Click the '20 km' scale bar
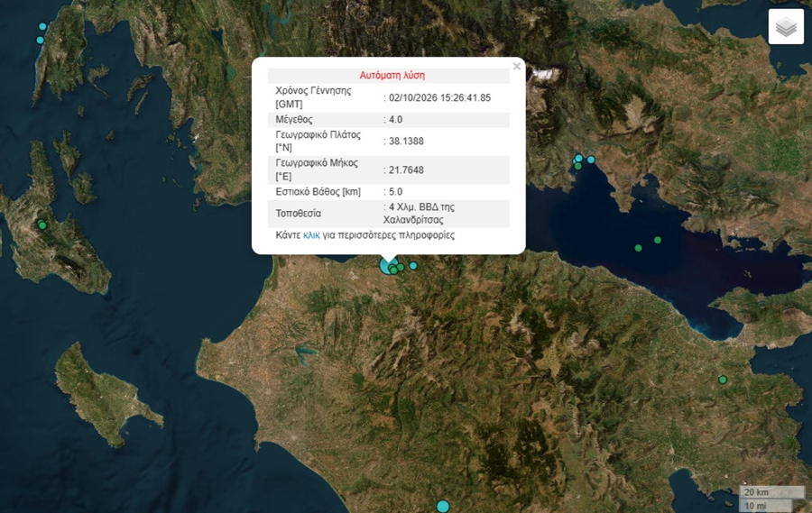Screen dimensions: 812x513 click(x=771, y=491)
